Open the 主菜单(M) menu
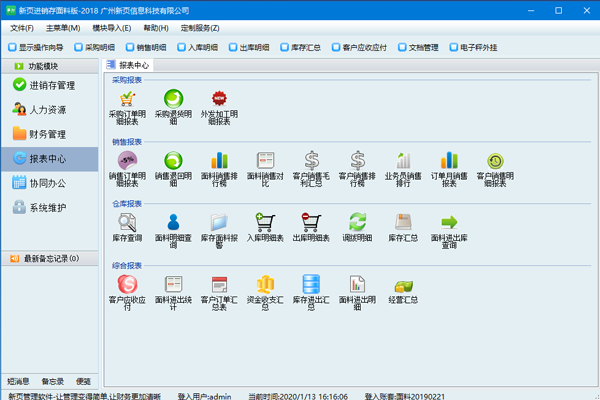600x400 pixels. (x=63, y=28)
